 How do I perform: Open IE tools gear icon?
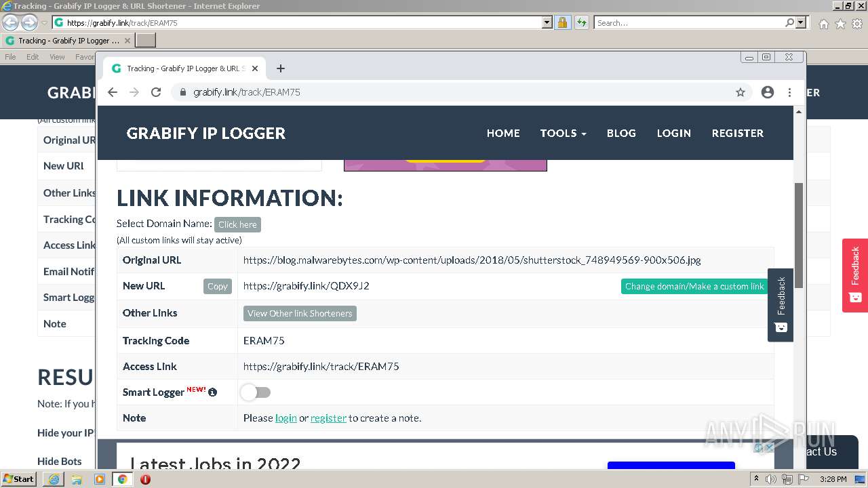(x=857, y=24)
